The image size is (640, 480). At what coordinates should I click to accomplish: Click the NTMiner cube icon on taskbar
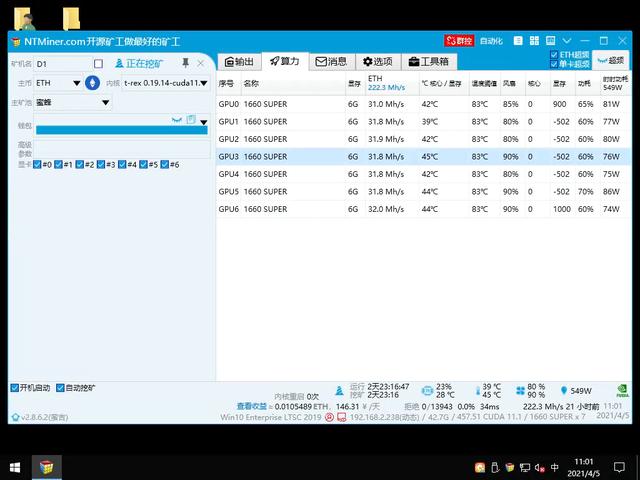point(47,467)
